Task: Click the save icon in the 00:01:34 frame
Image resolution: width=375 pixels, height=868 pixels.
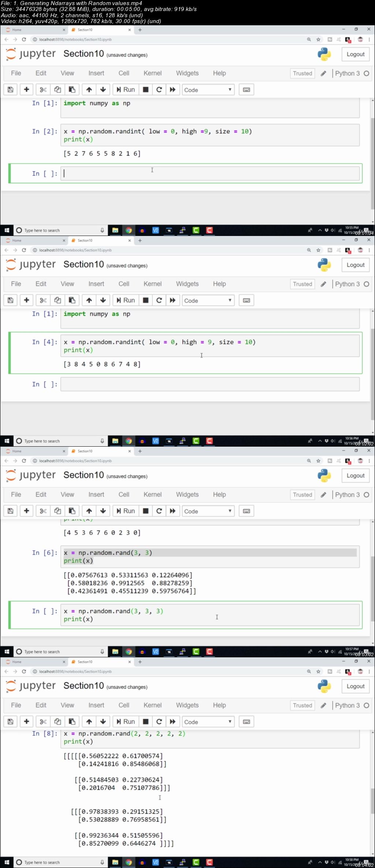Action: point(10,90)
